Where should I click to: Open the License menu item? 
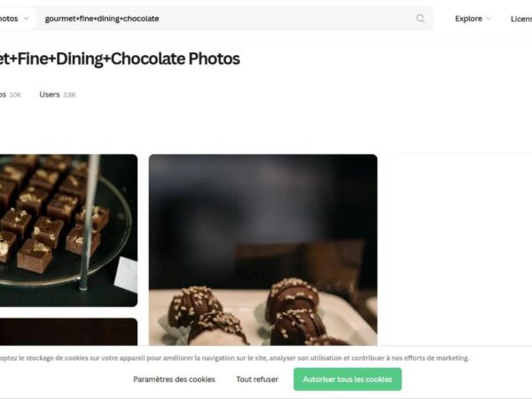coord(521,19)
